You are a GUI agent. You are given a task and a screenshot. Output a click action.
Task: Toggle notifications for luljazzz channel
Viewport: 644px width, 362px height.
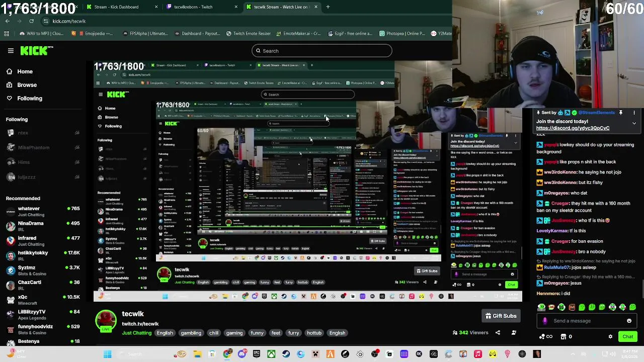pos(77,177)
